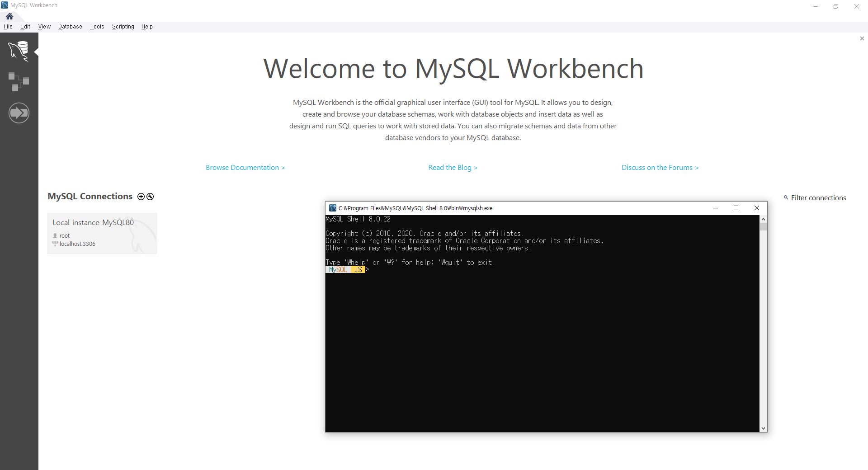Click the MySQL Shell scrollbar down arrow
The image size is (868, 470).
[763, 428]
